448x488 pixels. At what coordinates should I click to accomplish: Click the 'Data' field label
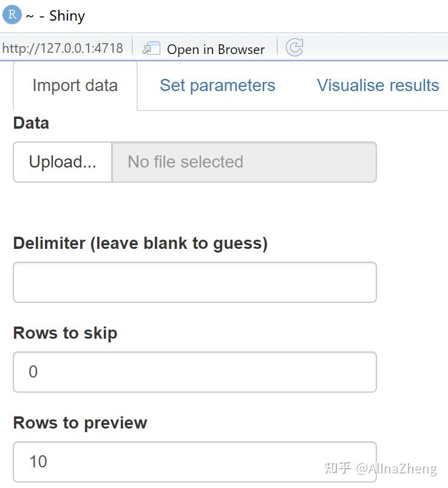coord(31,123)
